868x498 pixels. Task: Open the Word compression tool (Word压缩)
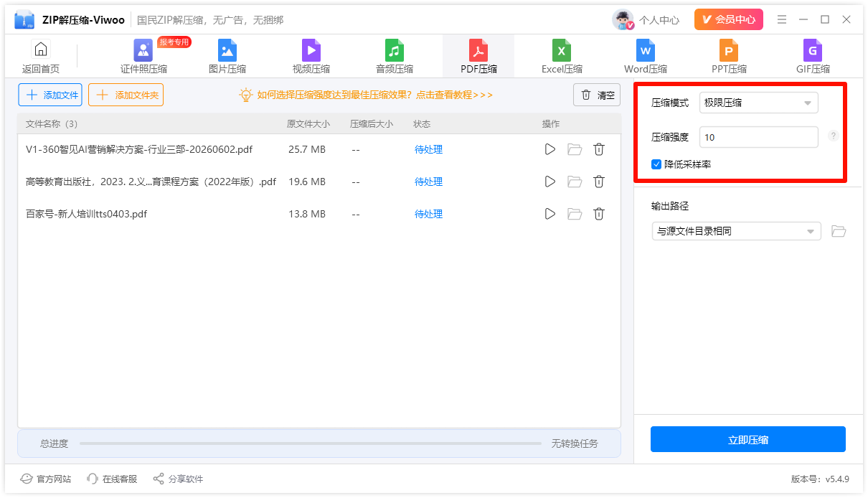pos(646,57)
